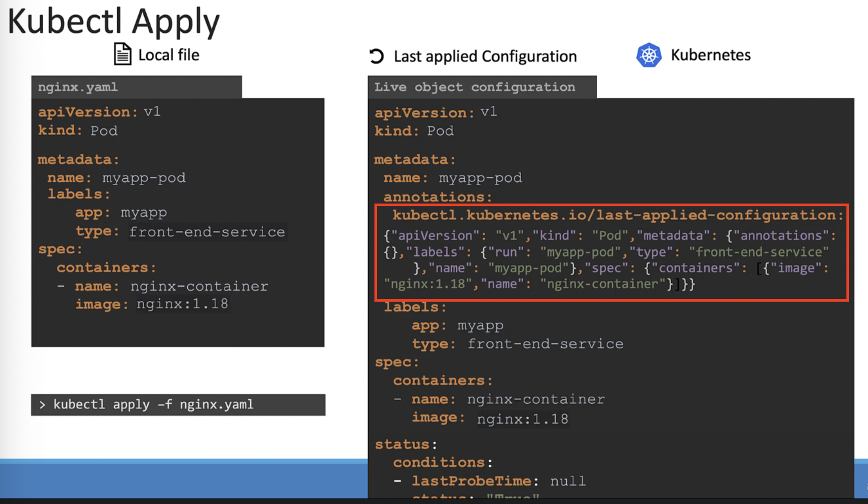Click metadata: key in live object configuration
The height and width of the screenshot is (504, 868).
click(416, 160)
